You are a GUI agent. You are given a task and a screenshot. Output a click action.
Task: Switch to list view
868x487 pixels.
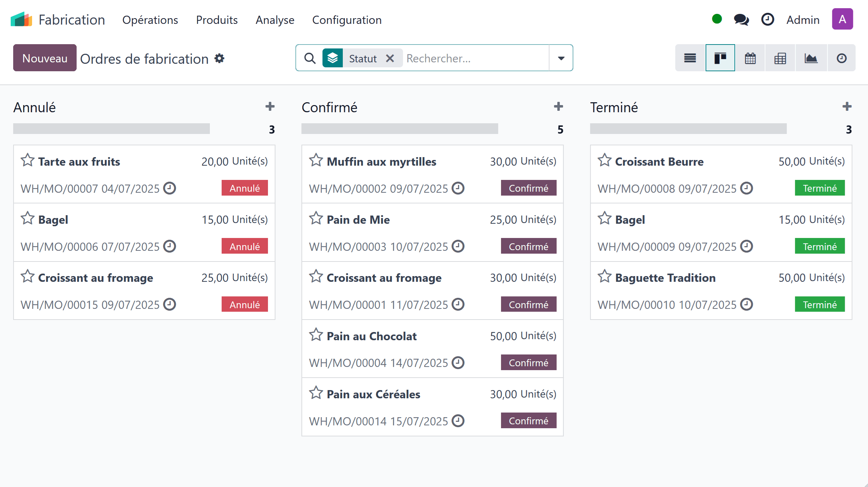pos(690,58)
